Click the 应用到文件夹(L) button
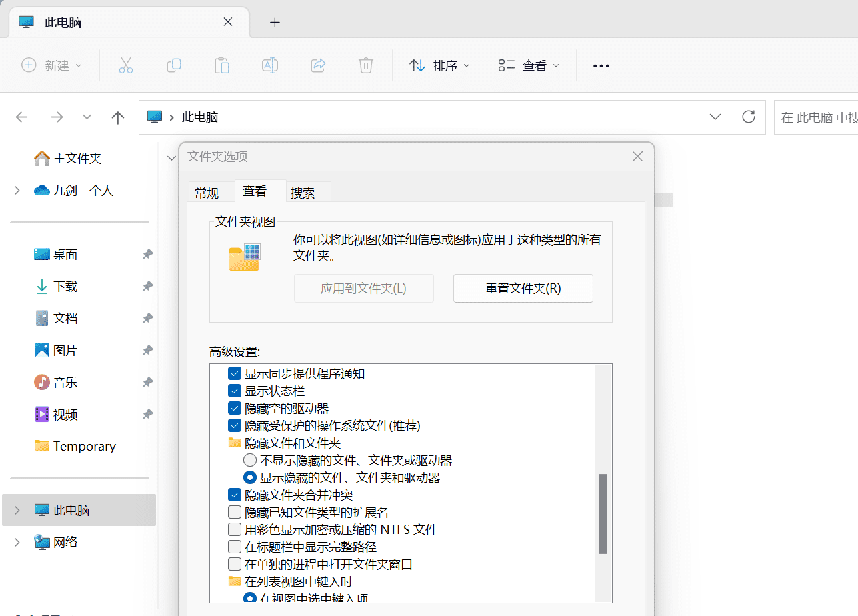The width and height of the screenshot is (858, 616). (363, 288)
